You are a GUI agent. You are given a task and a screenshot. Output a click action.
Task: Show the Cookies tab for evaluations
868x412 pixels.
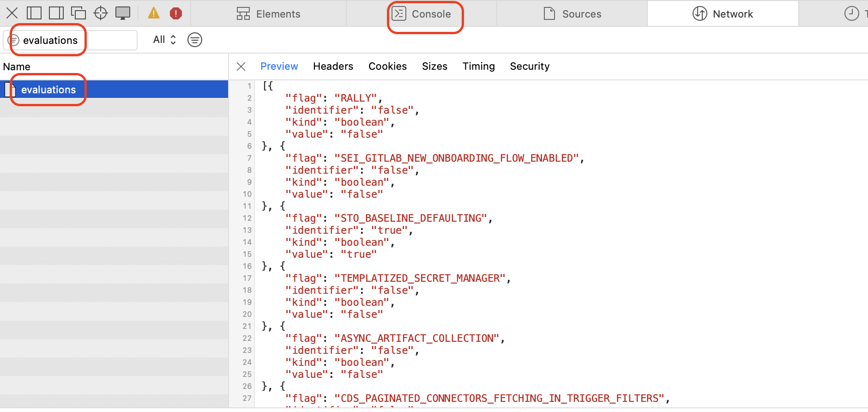387,67
